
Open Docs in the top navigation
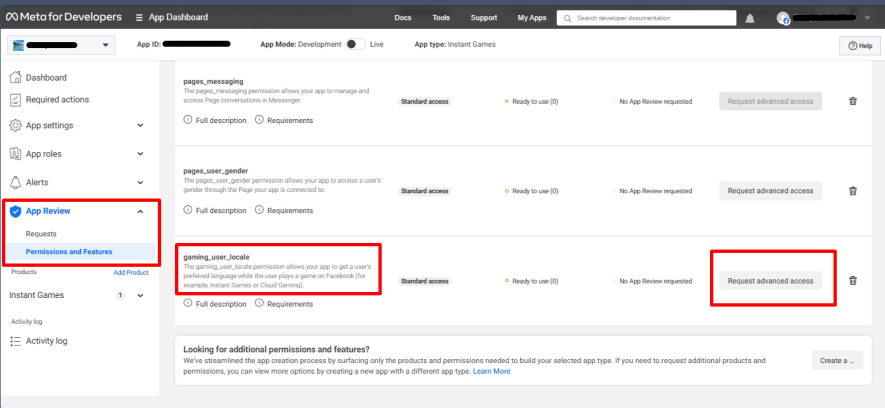pos(402,17)
